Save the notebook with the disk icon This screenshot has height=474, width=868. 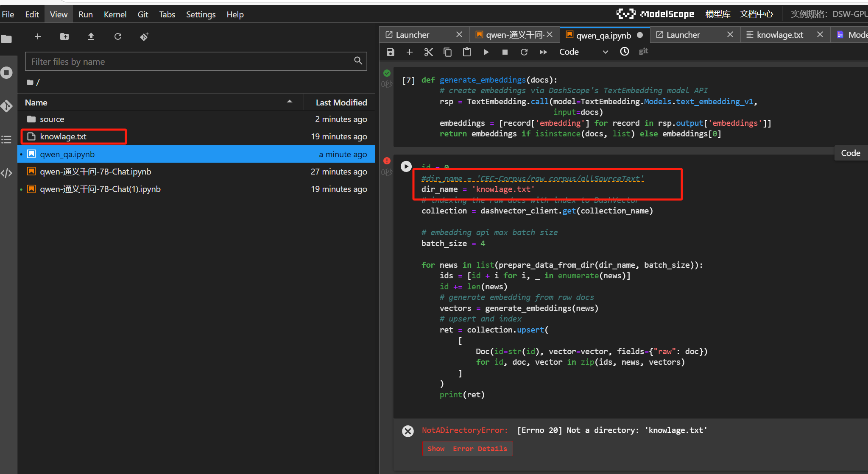(391, 52)
